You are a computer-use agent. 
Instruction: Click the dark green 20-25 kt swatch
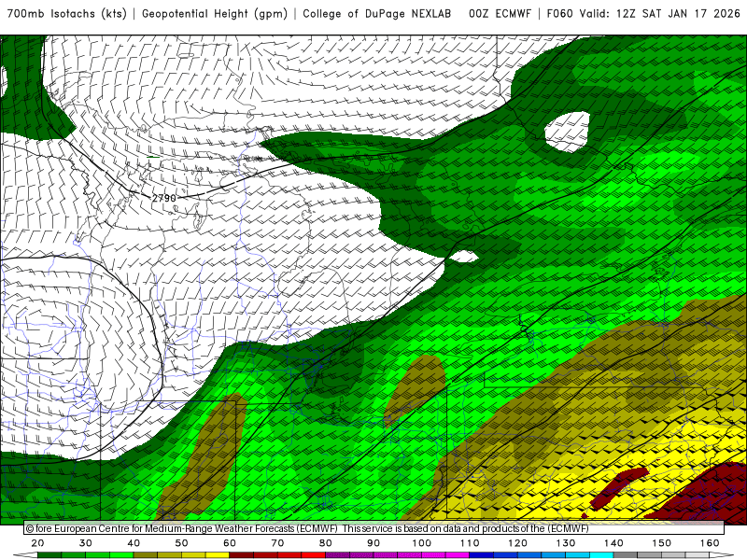(49, 555)
